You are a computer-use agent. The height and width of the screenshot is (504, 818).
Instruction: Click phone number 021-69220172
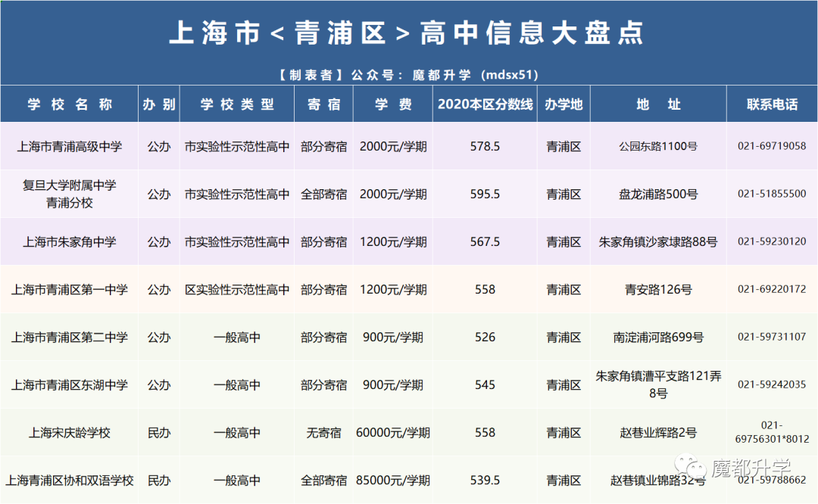[x=772, y=289]
